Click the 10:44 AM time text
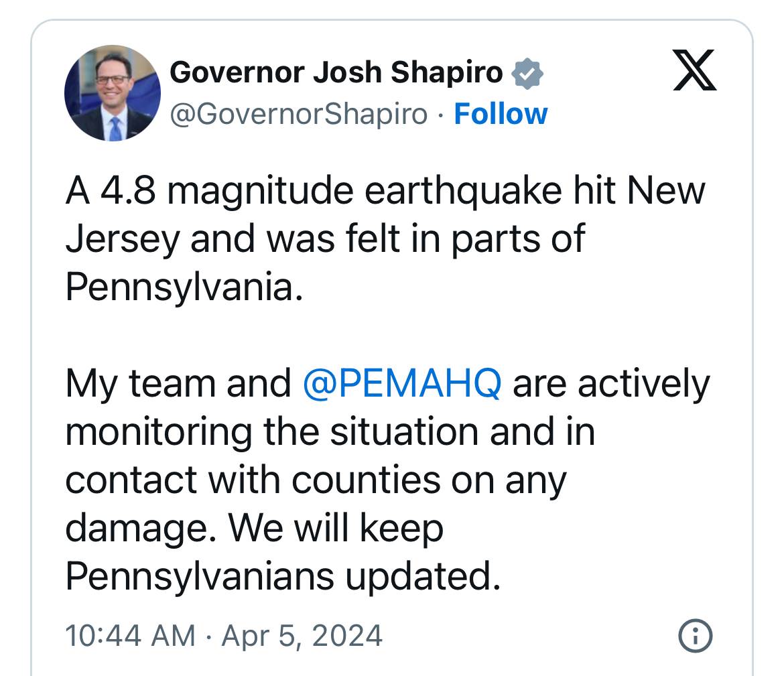 coord(131,634)
